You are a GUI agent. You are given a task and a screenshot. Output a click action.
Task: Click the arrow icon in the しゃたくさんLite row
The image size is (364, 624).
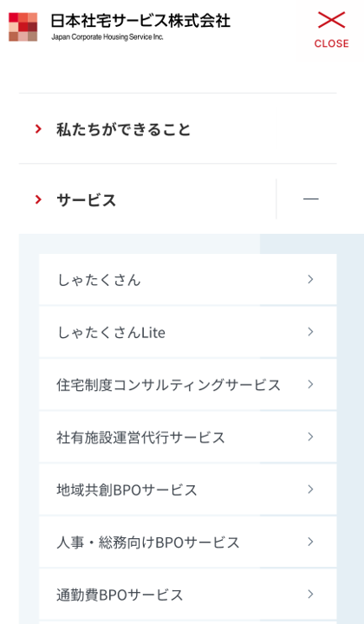[310, 331]
